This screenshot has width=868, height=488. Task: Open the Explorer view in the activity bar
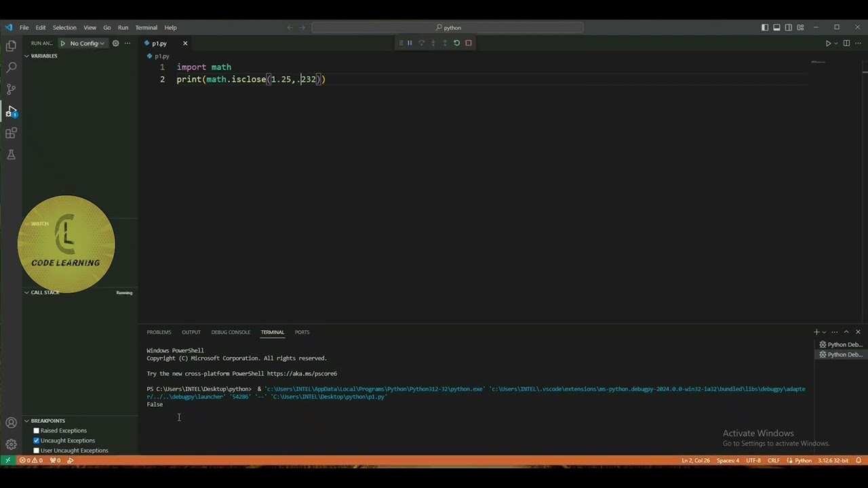click(11, 46)
